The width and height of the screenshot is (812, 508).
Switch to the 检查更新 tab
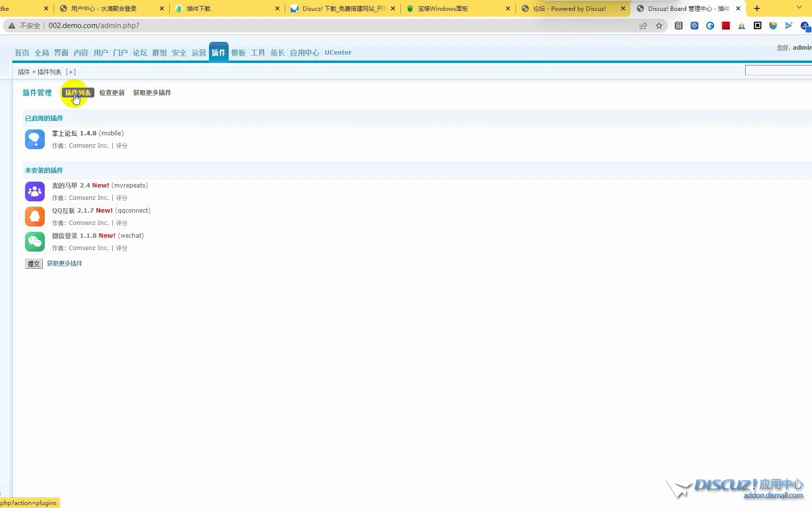[x=112, y=93]
